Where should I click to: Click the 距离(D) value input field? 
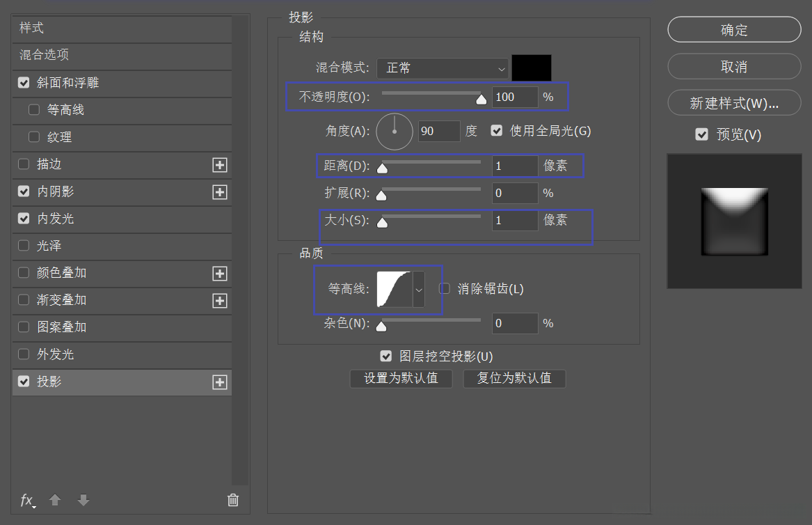coord(515,166)
